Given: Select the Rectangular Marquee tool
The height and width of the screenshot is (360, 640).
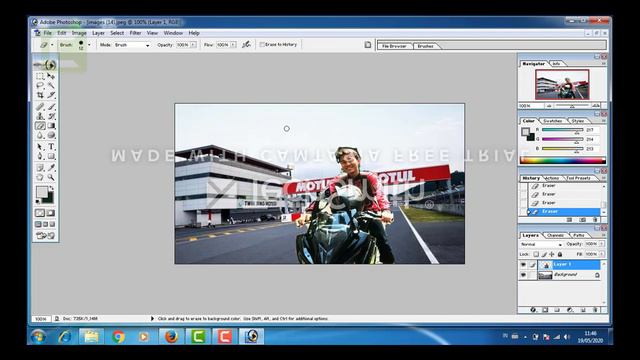Looking at the screenshot, I should 40,76.
